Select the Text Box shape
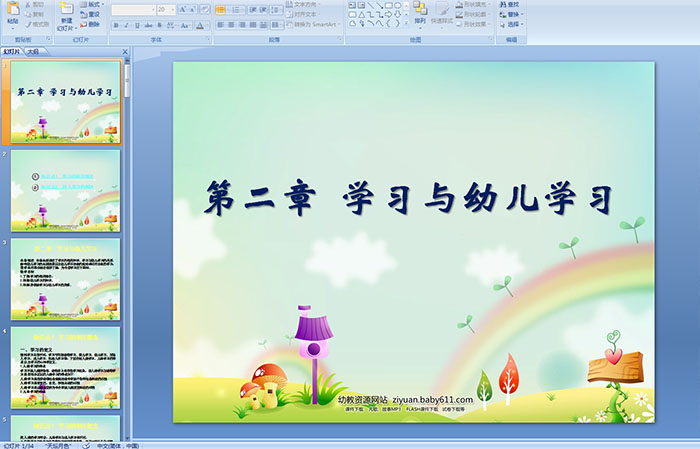Screen dimensions: 700x449 pyautogui.click(x=353, y=5)
